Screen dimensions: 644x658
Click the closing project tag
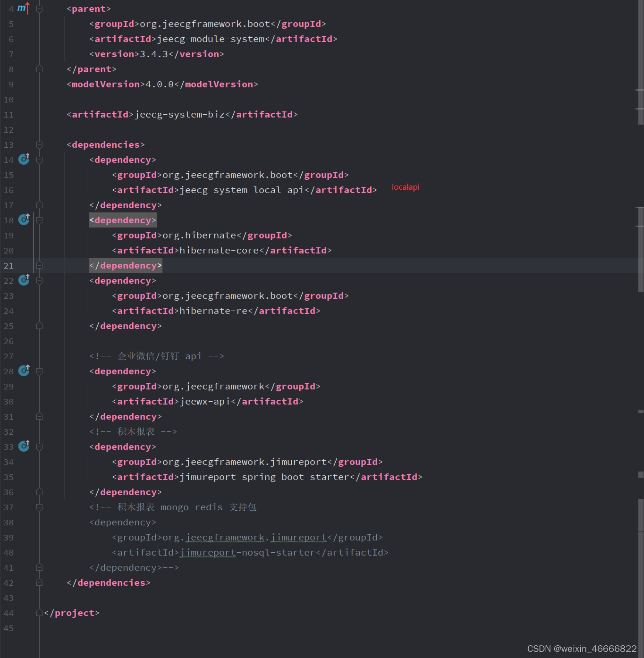[72, 613]
